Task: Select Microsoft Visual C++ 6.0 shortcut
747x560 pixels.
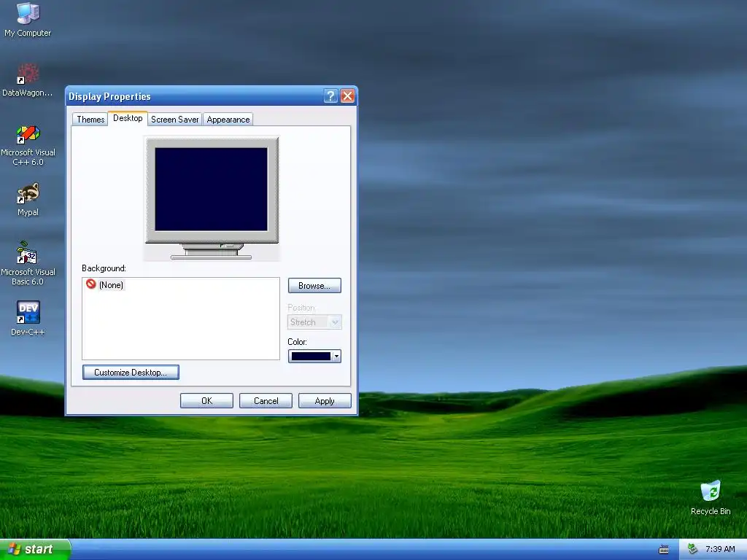Action: click(28, 146)
